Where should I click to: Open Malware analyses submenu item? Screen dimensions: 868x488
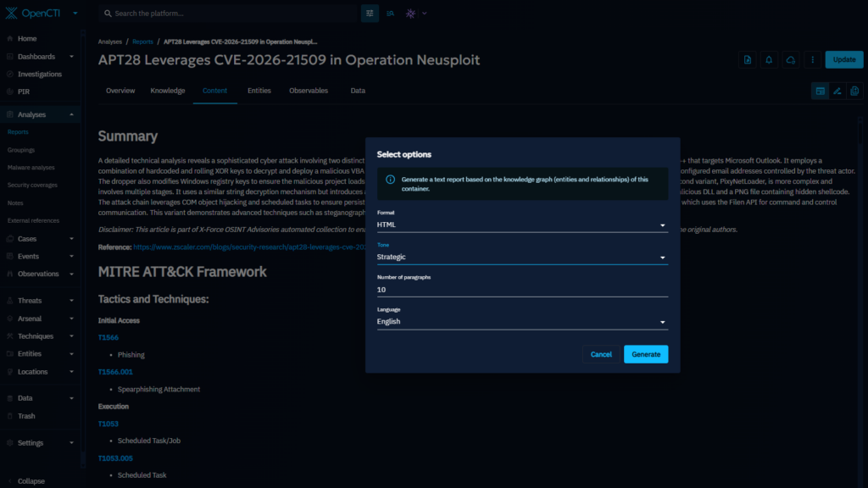[31, 168]
